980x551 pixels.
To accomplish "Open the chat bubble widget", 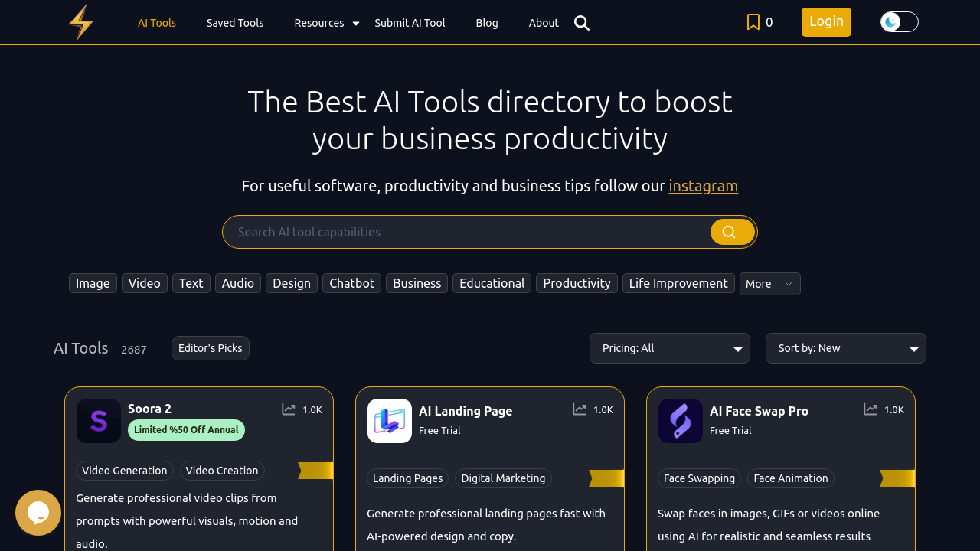I will click(x=38, y=513).
